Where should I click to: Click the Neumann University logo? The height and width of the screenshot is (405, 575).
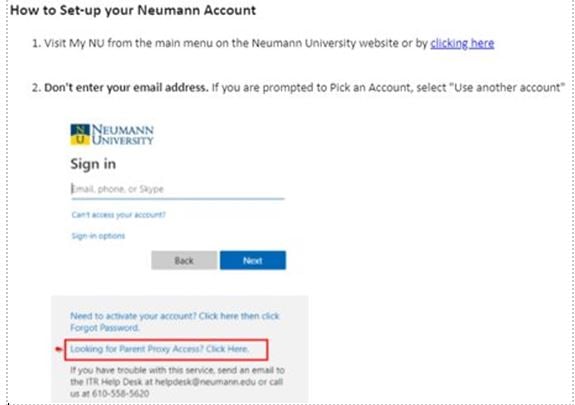[112, 135]
